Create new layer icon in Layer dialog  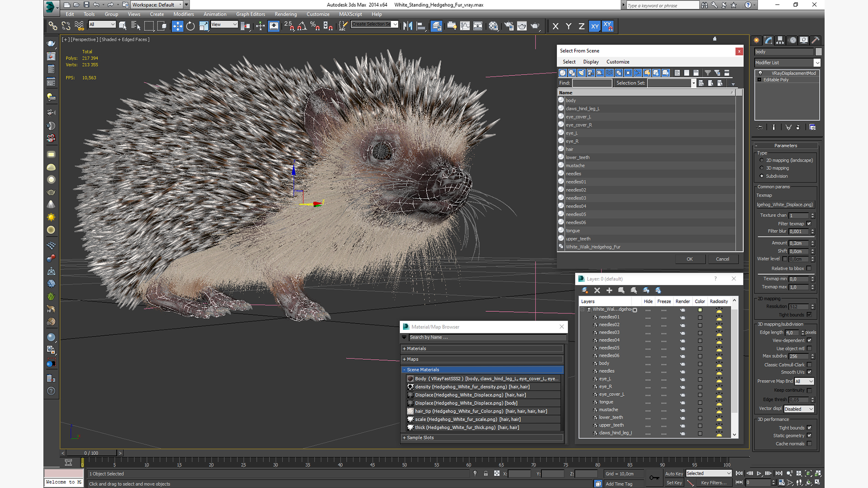point(585,291)
